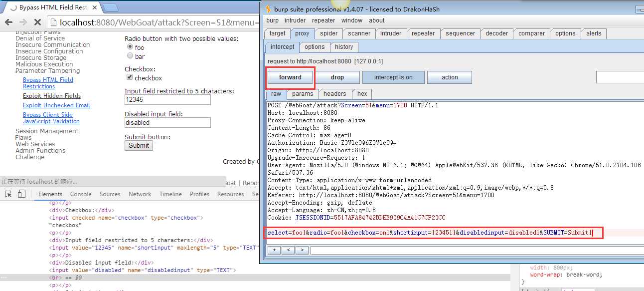Click the Chrome address bar

tap(155, 22)
